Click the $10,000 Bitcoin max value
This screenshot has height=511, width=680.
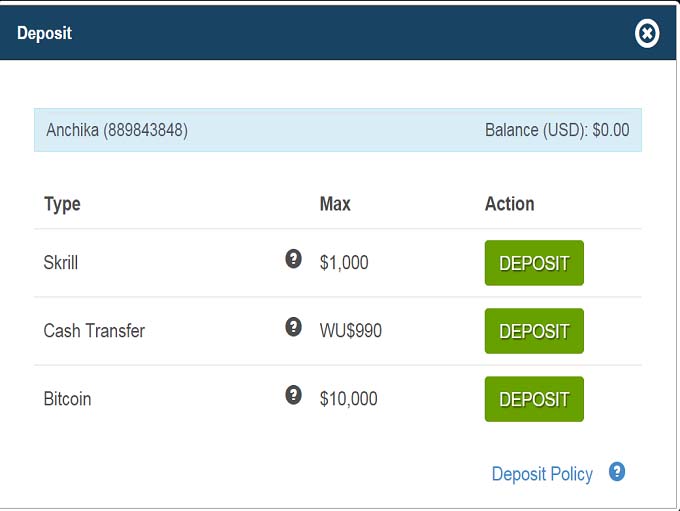348,399
